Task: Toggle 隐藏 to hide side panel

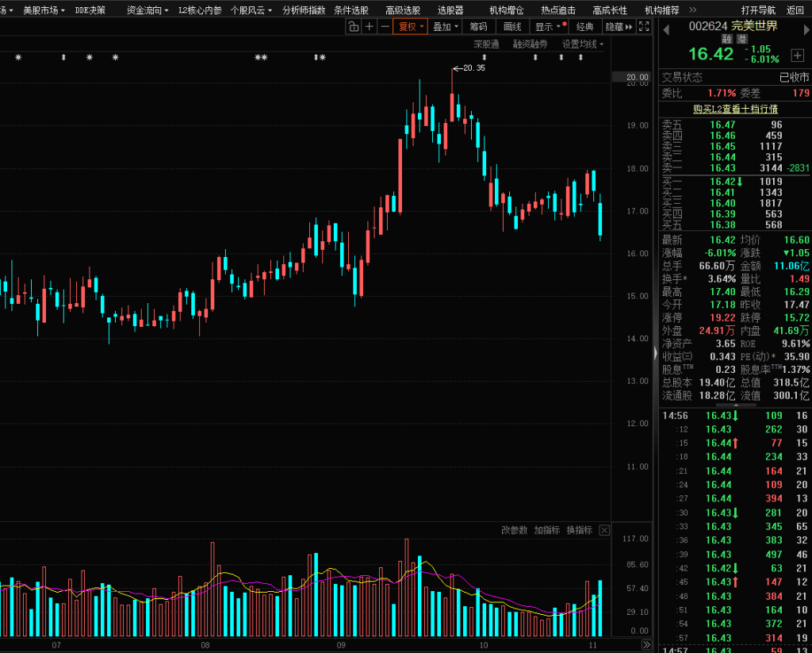Action: (x=619, y=27)
